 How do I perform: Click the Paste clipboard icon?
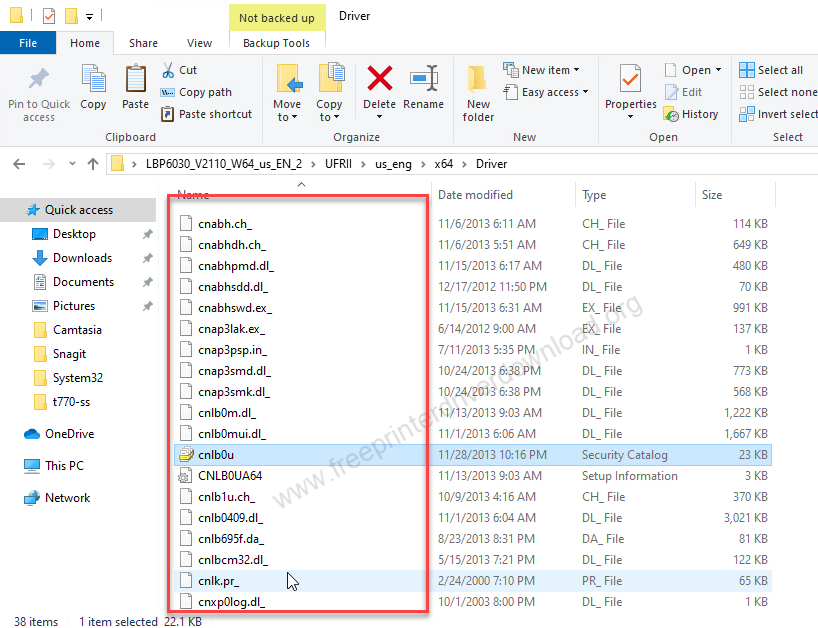(x=136, y=79)
